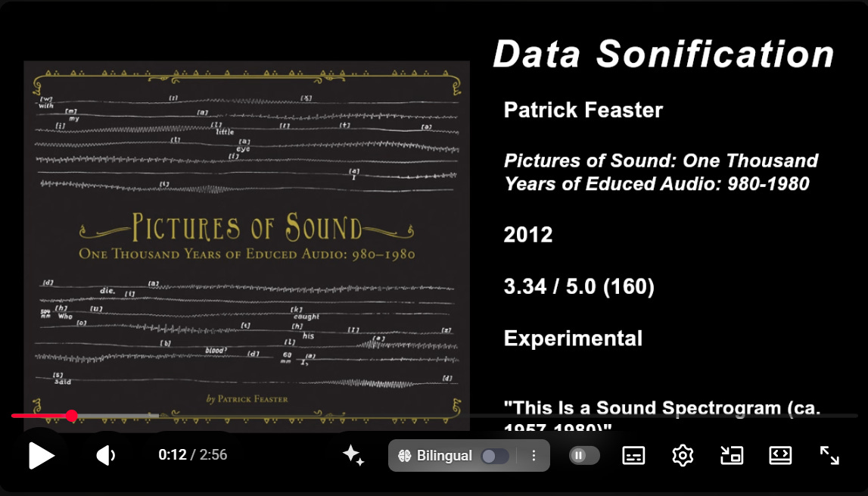868x496 pixels.
Task: Click the red progress bar scrubber
Action: (72, 416)
